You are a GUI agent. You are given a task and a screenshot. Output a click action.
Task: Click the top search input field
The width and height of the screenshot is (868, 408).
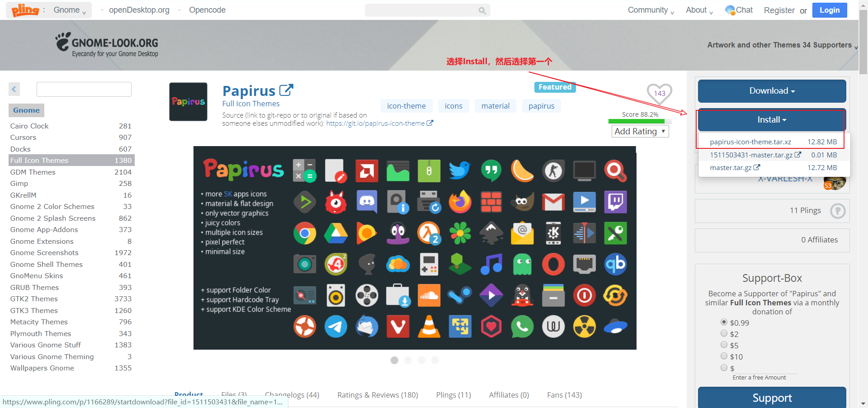(x=427, y=10)
